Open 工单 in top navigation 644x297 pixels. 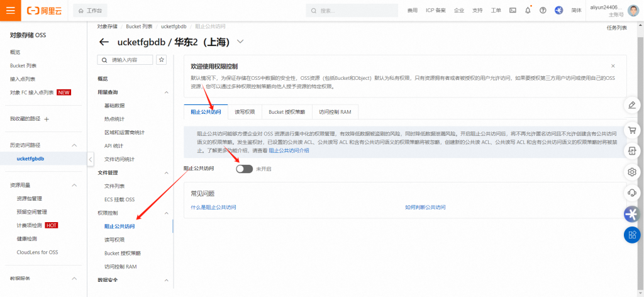click(496, 11)
